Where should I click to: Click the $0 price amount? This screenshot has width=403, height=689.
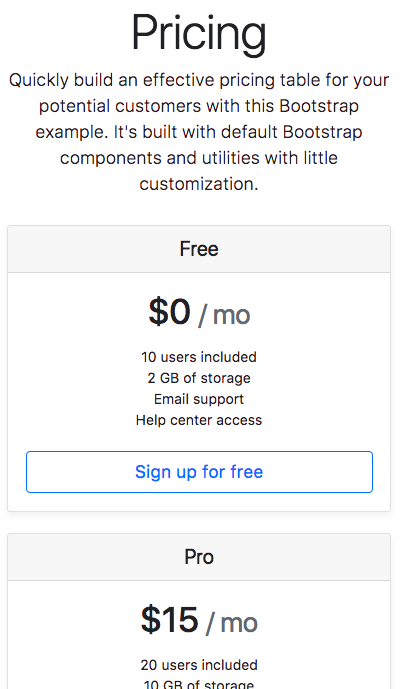coord(170,312)
